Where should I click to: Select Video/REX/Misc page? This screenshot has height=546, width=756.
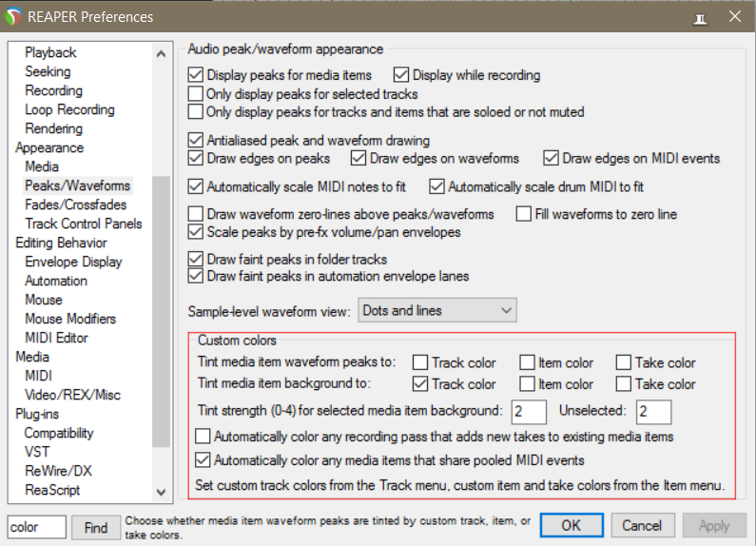pyautogui.click(x=72, y=395)
